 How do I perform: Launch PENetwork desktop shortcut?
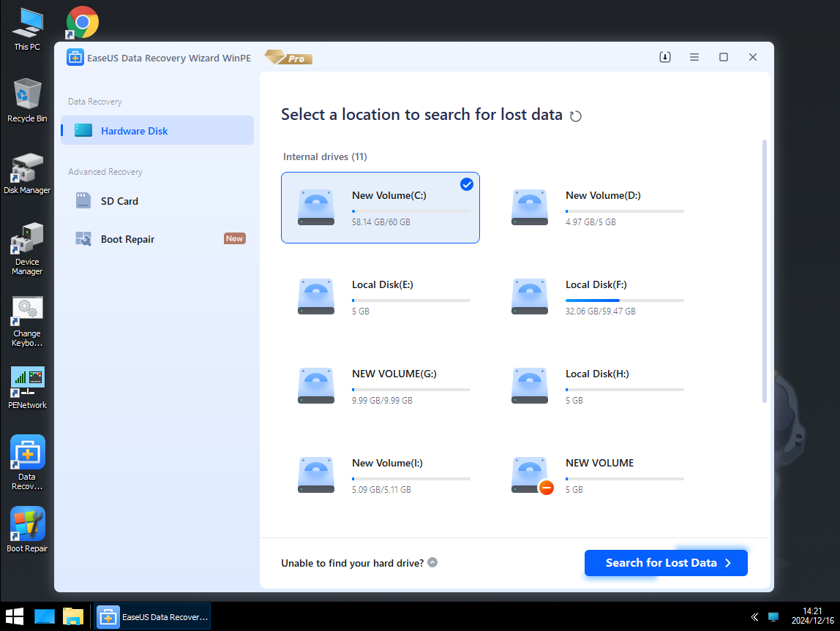tap(27, 388)
